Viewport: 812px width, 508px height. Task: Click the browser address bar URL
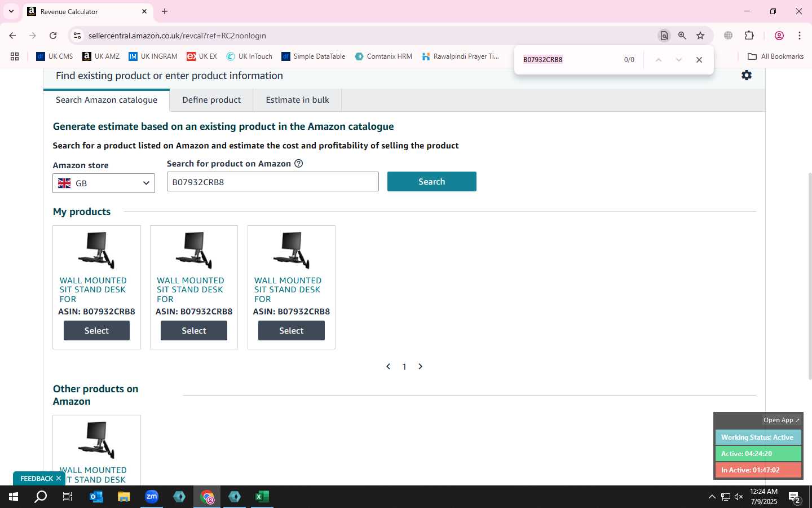pos(177,36)
